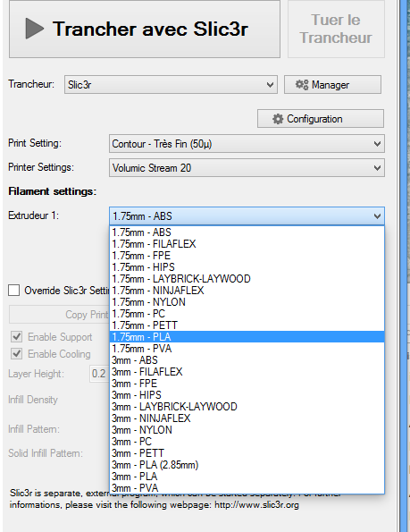Viewport: 410px width, 532px height.
Task: Open the Print Setting combo box
Action: tap(247, 144)
